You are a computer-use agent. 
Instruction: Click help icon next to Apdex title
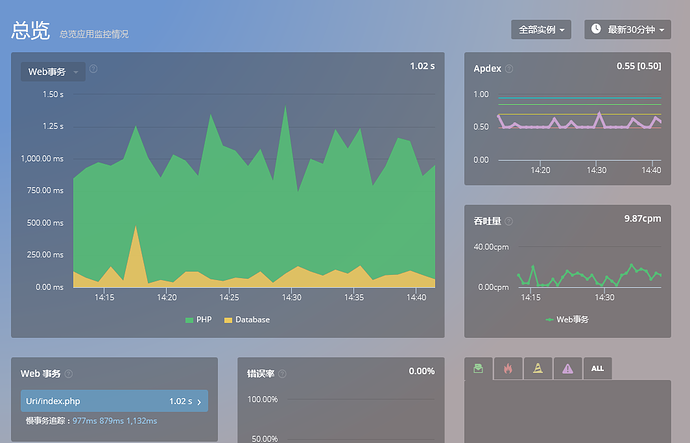509,69
